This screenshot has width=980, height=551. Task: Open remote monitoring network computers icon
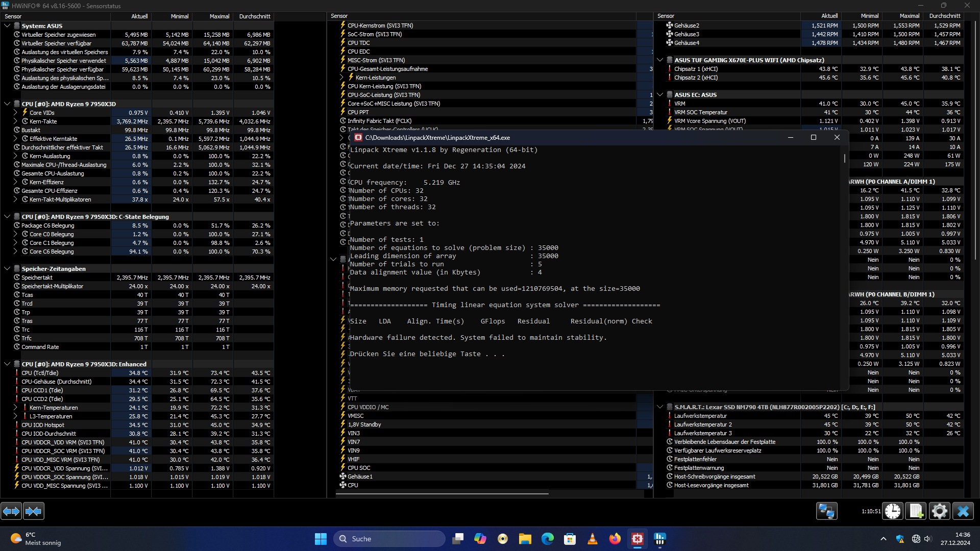[826, 511]
